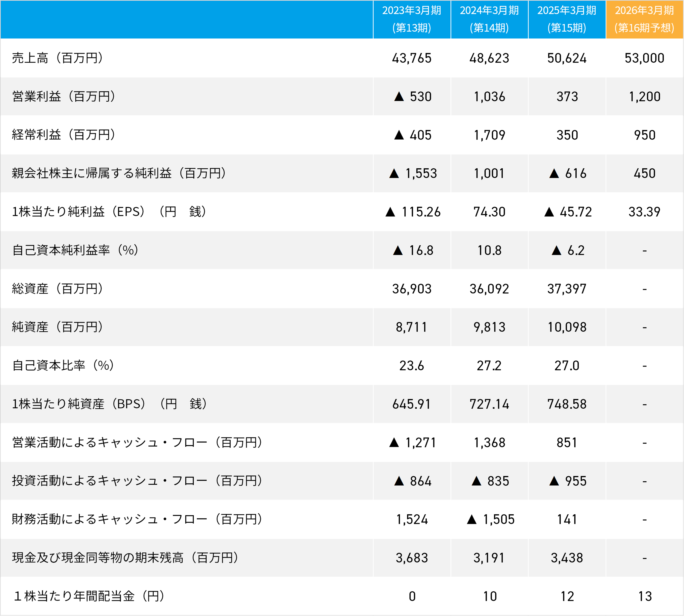The width and height of the screenshot is (684, 616).
Task: Select the 2025年3月期 (第15期) column header
Action: point(567,19)
